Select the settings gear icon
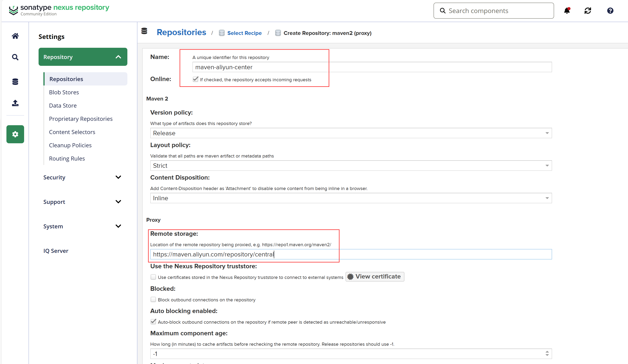The height and width of the screenshot is (364, 628). (x=15, y=134)
